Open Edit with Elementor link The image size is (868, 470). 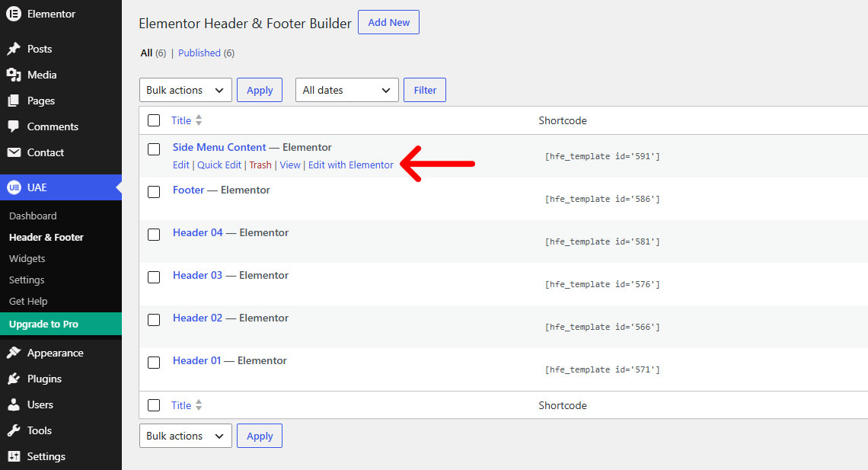click(350, 165)
